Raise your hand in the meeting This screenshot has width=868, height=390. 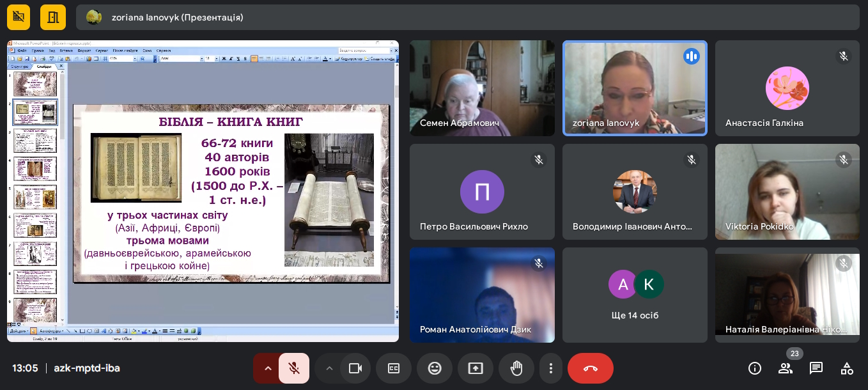click(516, 368)
